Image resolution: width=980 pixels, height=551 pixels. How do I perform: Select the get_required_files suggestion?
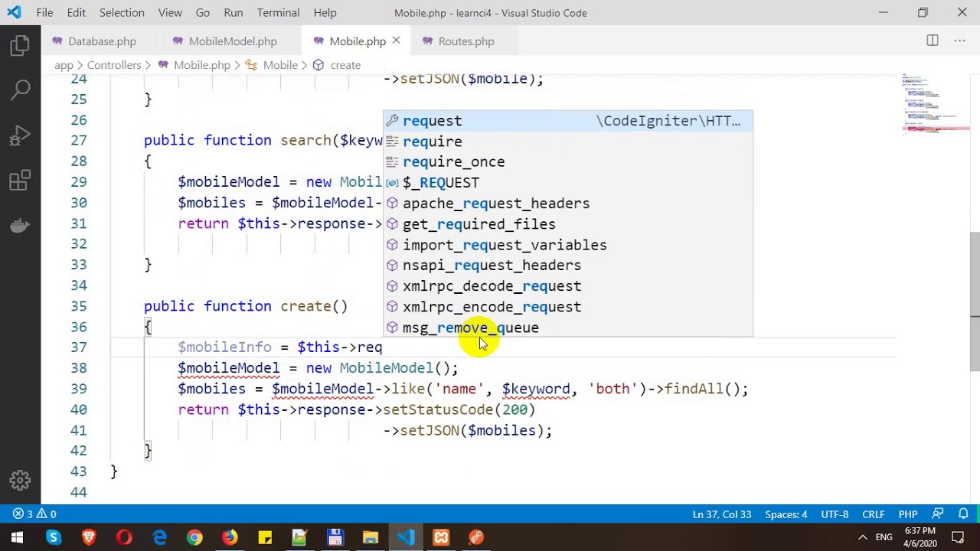(x=567, y=224)
